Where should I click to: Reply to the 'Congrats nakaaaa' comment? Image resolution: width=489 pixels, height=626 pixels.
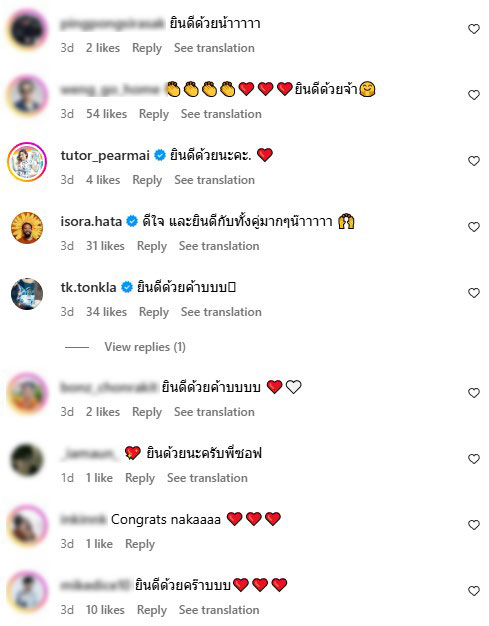click(140, 544)
